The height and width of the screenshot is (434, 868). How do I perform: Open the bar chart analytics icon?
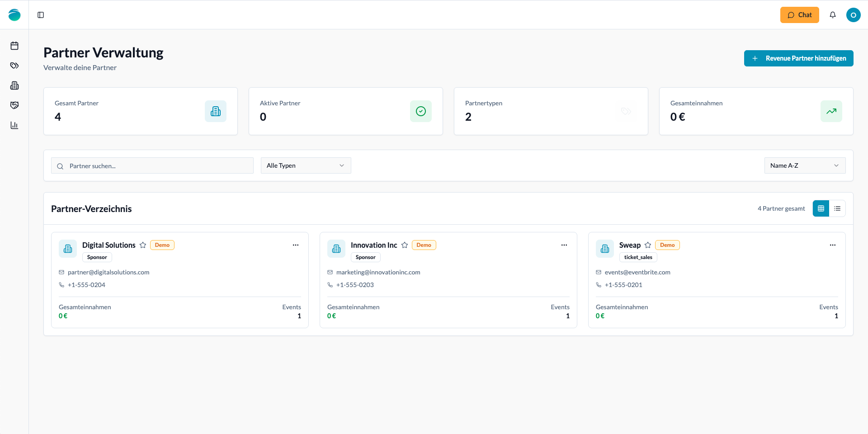click(14, 125)
